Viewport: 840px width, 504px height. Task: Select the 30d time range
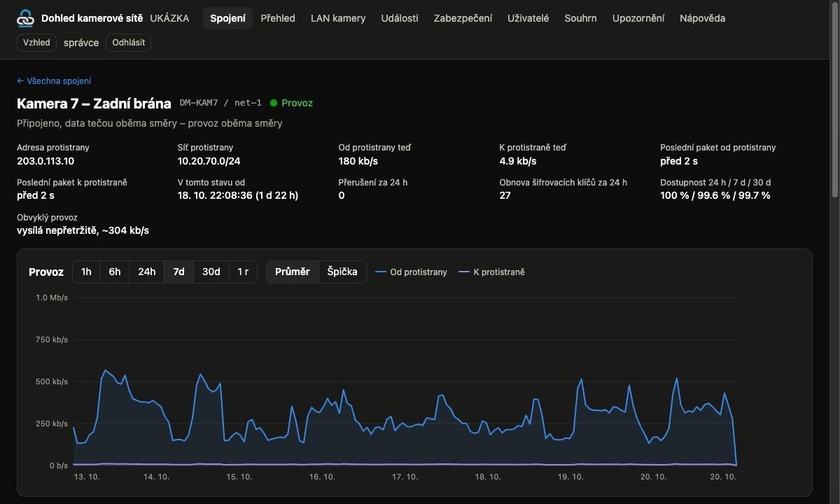click(211, 272)
